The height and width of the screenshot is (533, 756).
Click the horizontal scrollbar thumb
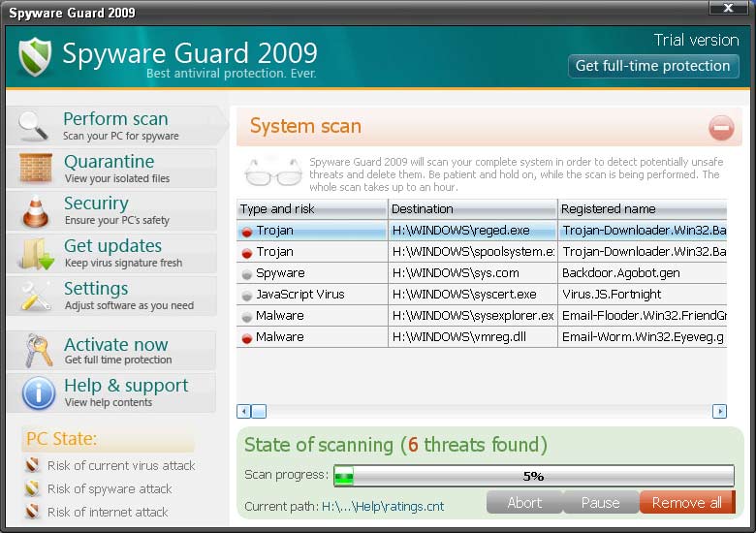[x=259, y=412]
